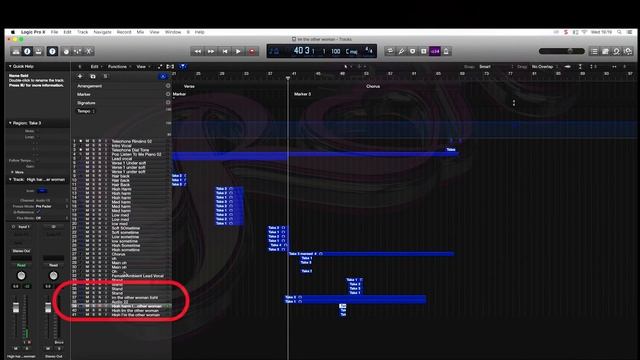This screenshot has width=640, height=360.
Task: Open the Functions dropdown menu
Action: pyautogui.click(x=119, y=67)
